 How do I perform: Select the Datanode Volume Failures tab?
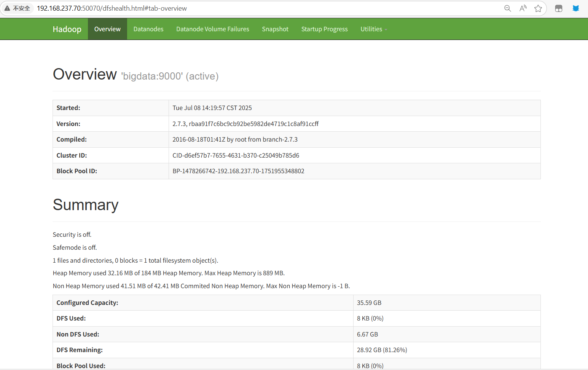(212, 29)
